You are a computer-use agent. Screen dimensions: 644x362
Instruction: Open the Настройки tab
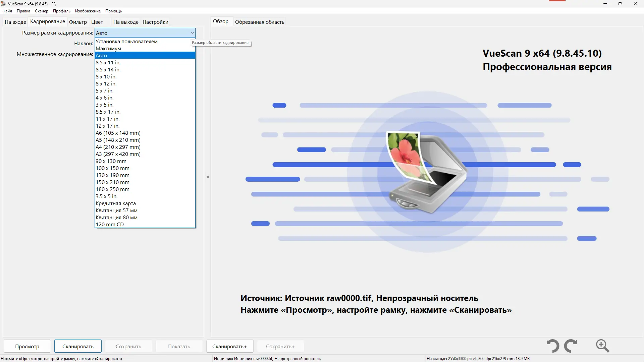(155, 22)
